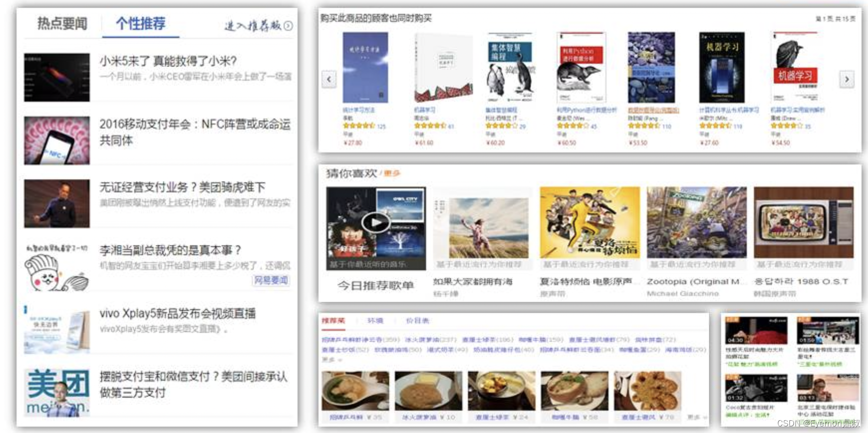Image resolution: width=868 pixels, height=433 pixels.
Task: Click the food photo priced ¥78
Action: pyautogui.click(x=647, y=391)
